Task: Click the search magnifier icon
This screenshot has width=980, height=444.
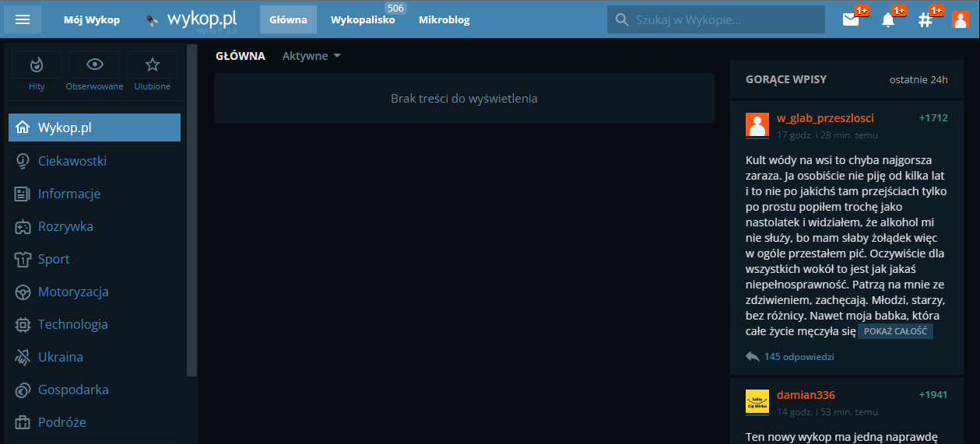Action: 621,20
